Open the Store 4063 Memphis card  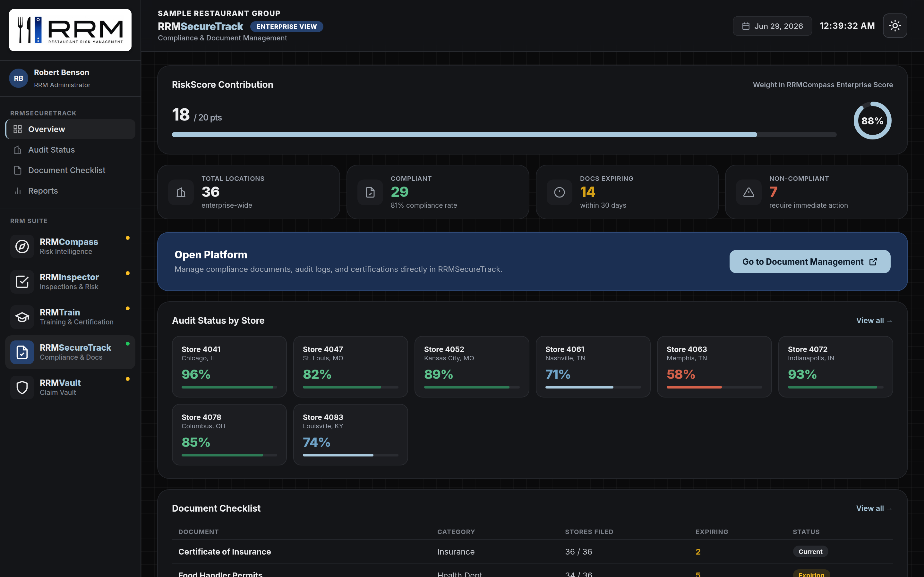point(714,366)
